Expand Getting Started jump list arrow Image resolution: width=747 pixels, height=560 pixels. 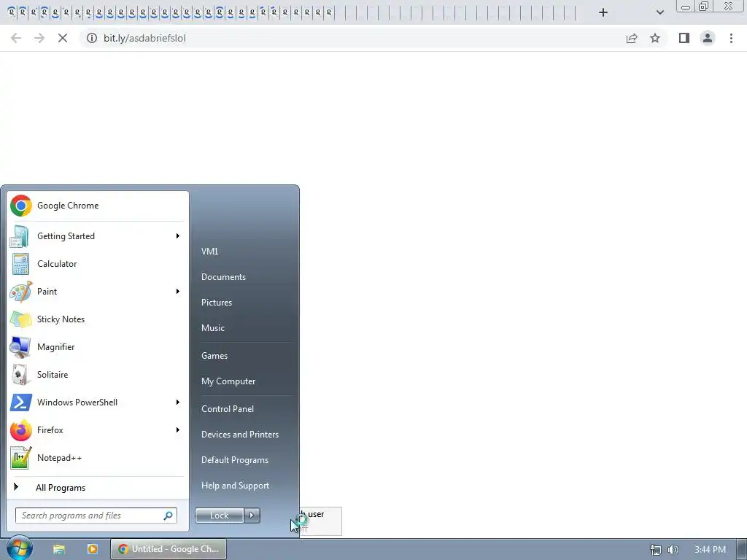[x=178, y=236]
